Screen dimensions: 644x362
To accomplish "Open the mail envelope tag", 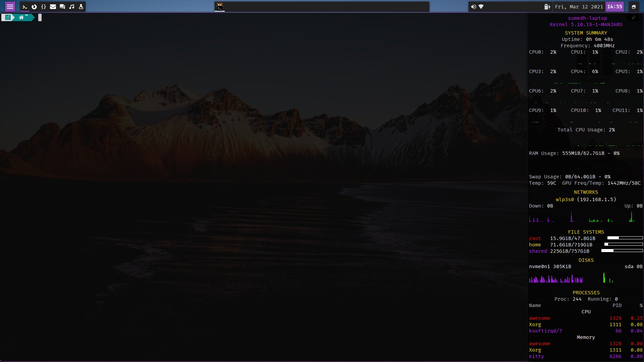I will coord(53,7).
